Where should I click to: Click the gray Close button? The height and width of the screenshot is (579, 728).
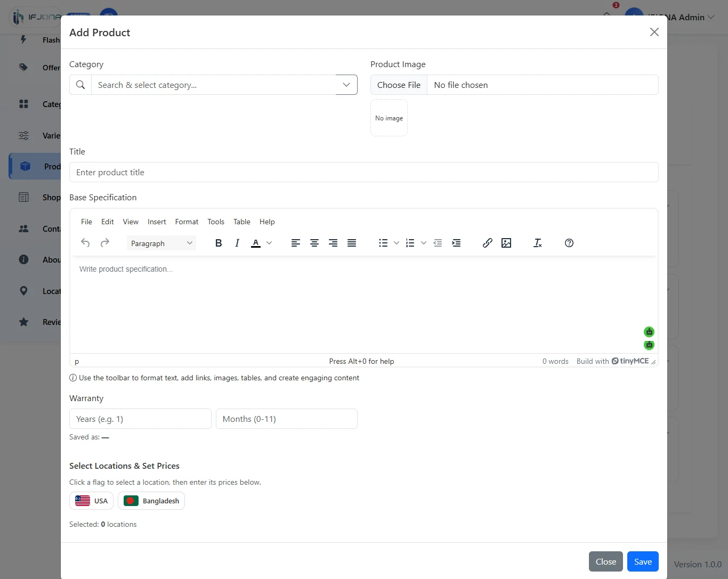606,561
